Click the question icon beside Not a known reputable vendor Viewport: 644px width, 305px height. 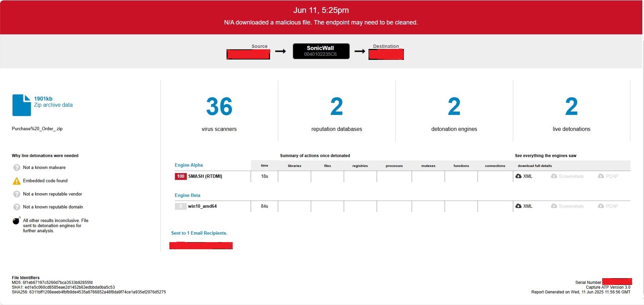click(17, 194)
